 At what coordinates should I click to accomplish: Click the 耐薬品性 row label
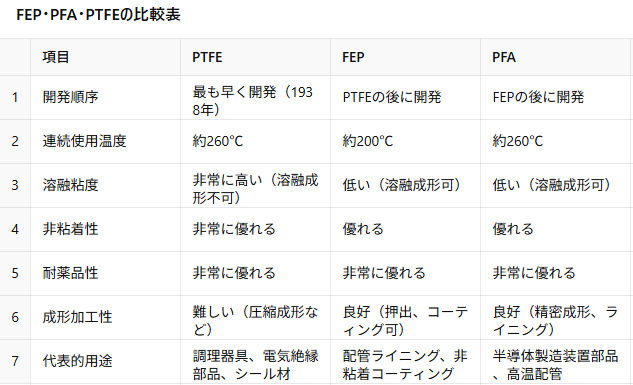71,273
